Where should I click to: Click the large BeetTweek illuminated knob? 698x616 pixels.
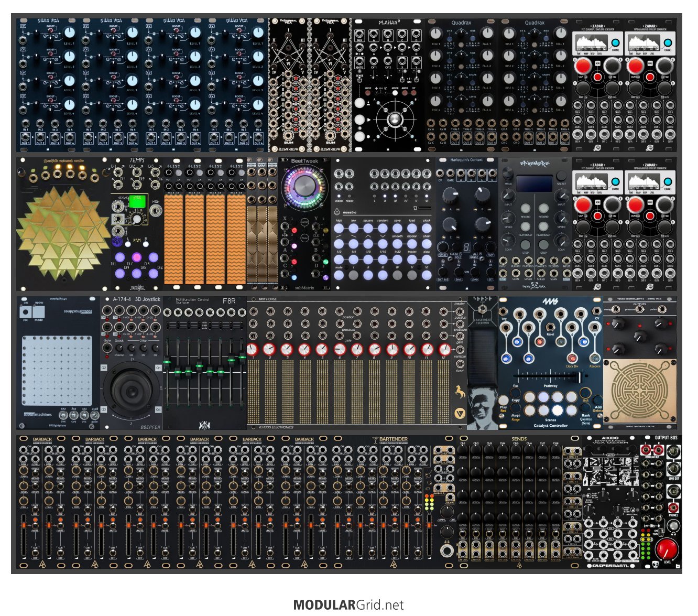click(304, 185)
